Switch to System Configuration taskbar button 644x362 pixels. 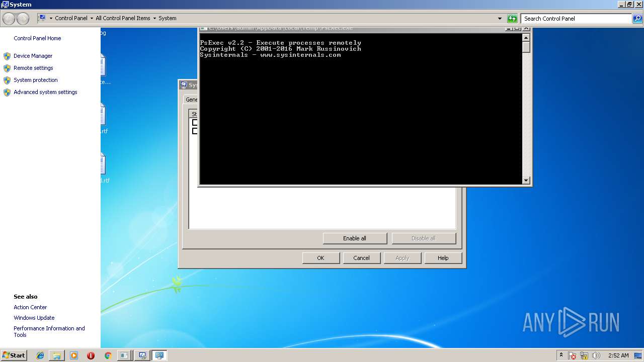(x=142, y=355)
